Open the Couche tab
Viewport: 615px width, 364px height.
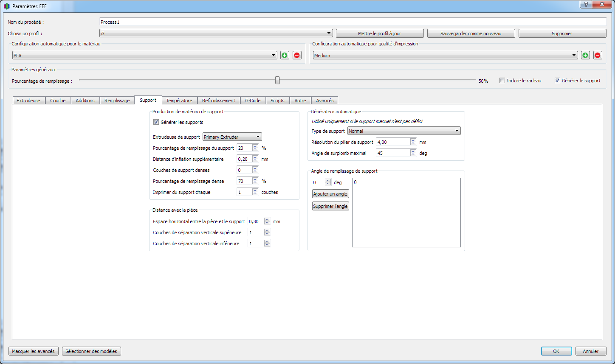(58, 101)
